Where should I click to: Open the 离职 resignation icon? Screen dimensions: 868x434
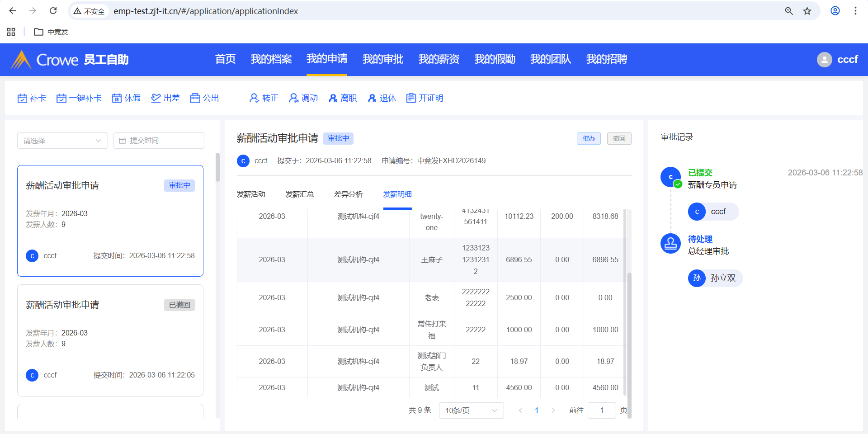coord(333,98)
